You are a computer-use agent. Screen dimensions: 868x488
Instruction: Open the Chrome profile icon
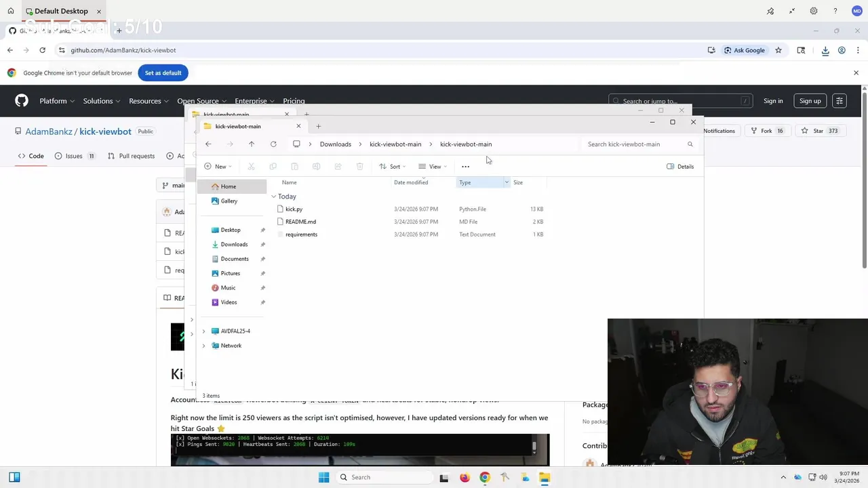(x=842, y=50)
